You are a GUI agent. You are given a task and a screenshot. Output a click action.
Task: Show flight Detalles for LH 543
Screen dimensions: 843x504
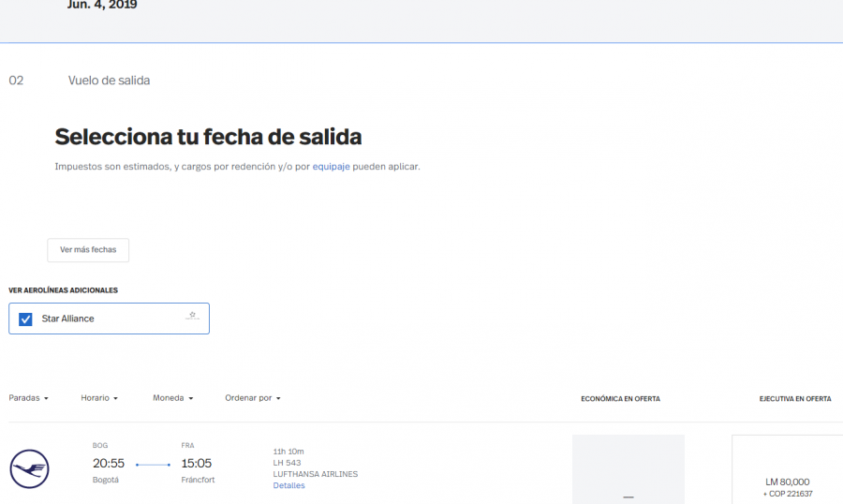pos(288,485)
